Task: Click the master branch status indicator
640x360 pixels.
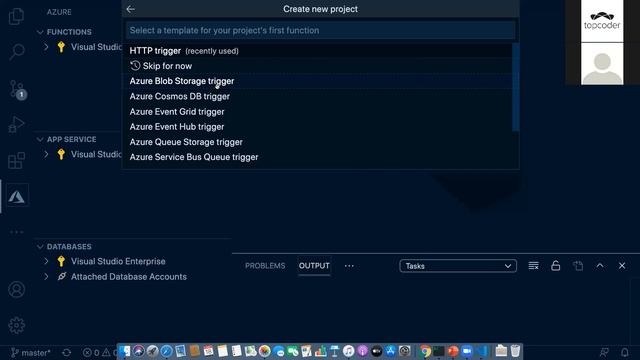Action: [31, 353]
